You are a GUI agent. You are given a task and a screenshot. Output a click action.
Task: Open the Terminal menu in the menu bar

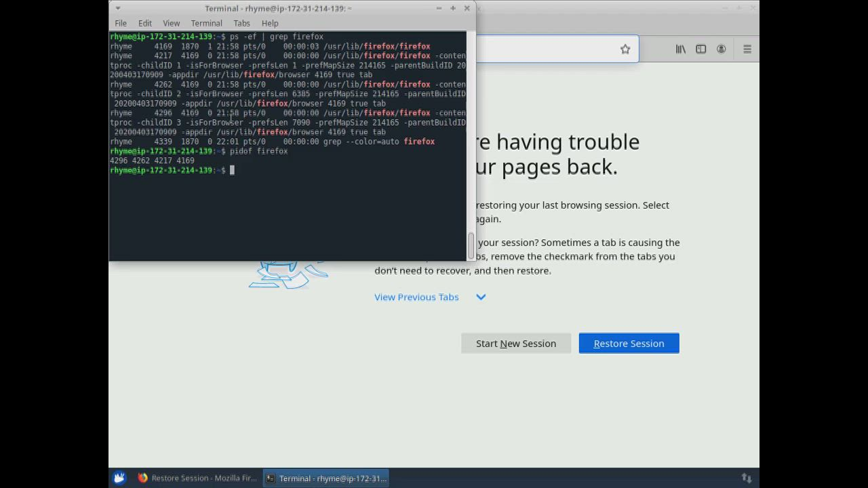(x=206, y=23)
